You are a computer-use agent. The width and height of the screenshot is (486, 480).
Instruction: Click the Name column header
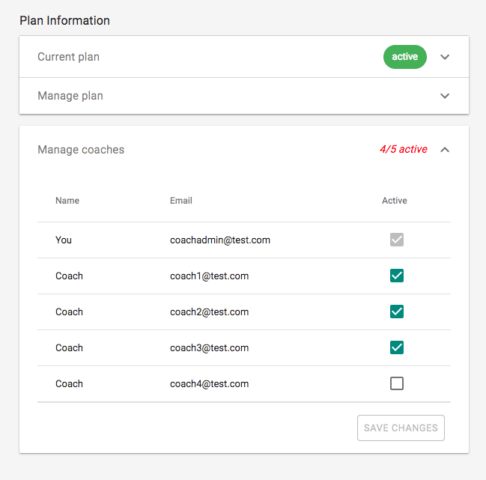click(67, 201)
